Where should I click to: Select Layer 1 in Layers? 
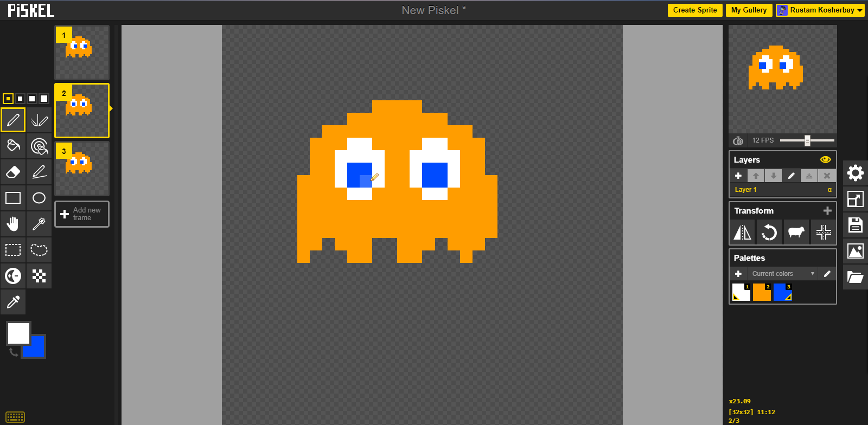point(782,190)
